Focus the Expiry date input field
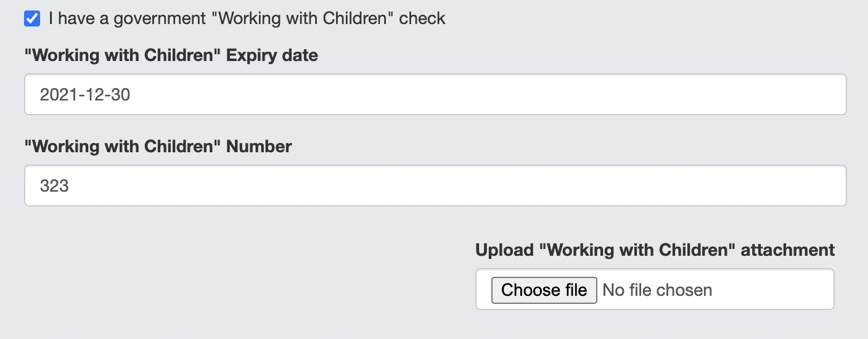Viewport: 868px width, 339px height. 435,95
